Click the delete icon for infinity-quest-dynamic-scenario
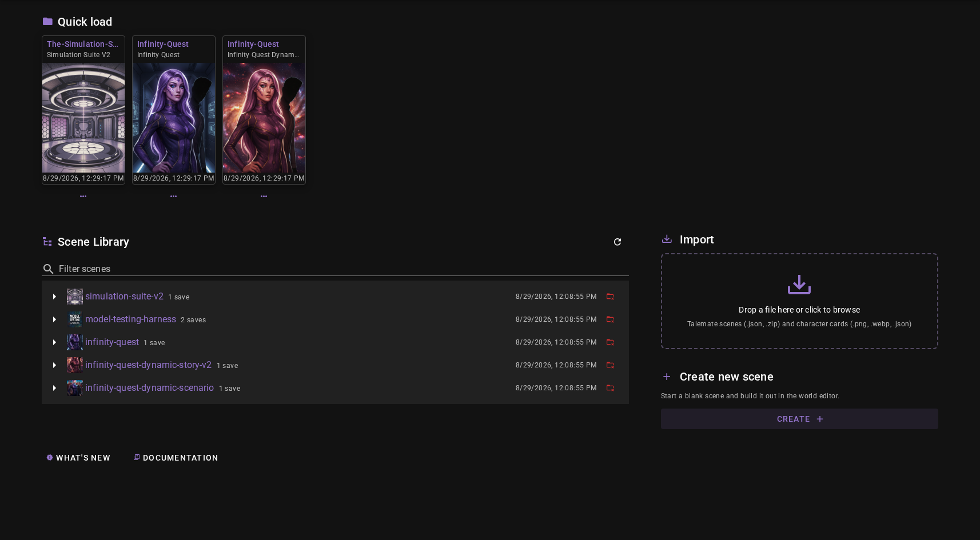Image resolution: width=980 pixels, height=540 pixels. [x=610, y=388]
